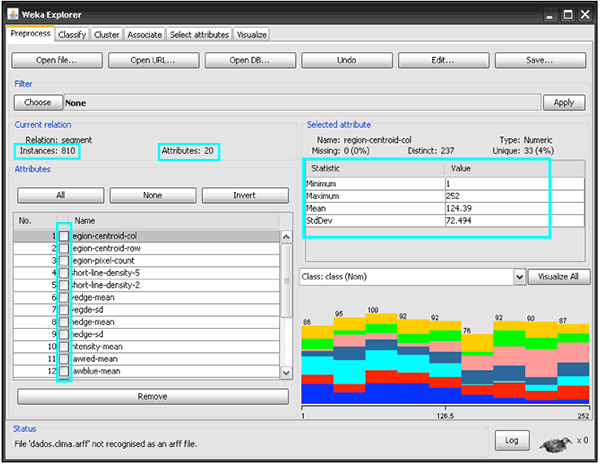Tick the short-line-density-2 checkbox
This screenshot has width=600, height=464.
[x=64, y=285]
